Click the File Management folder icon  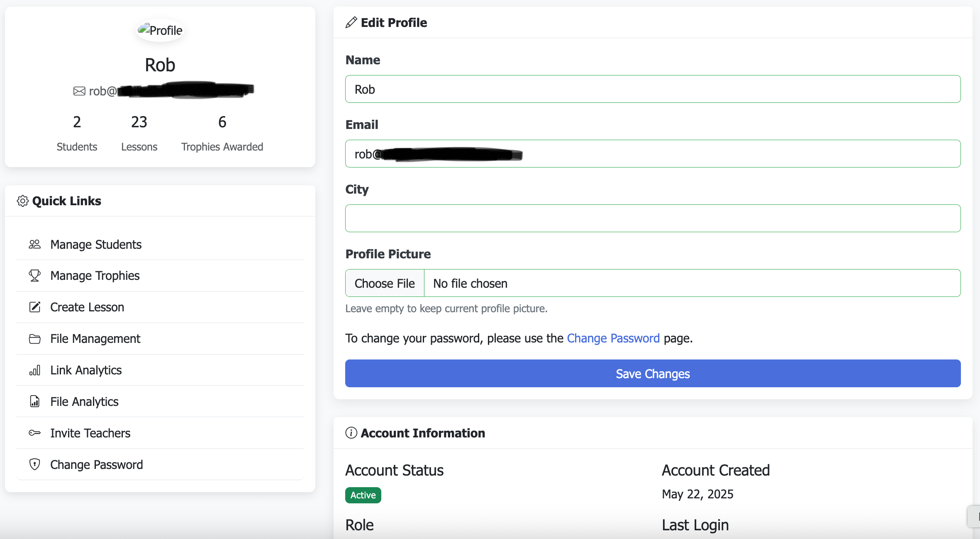click(x=35, y=339)
